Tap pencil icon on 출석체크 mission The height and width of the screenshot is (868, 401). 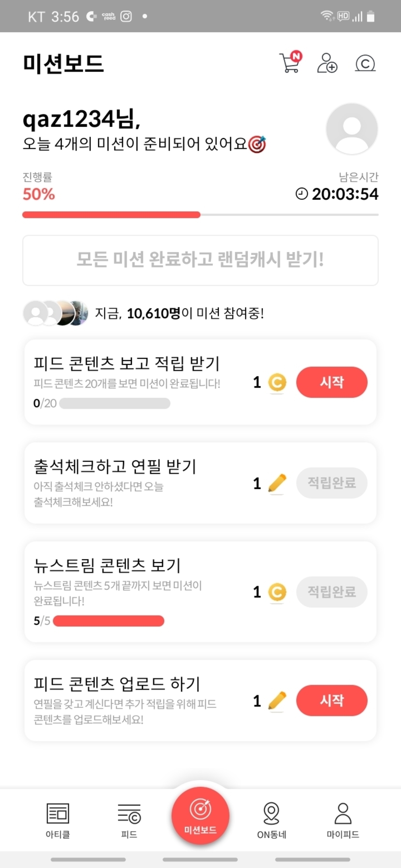[x=277, y=483]
